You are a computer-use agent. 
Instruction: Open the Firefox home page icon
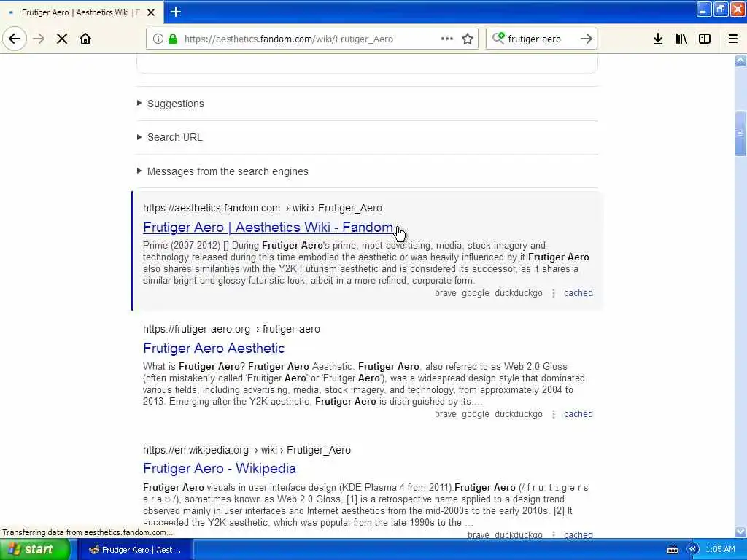(85, 39)
